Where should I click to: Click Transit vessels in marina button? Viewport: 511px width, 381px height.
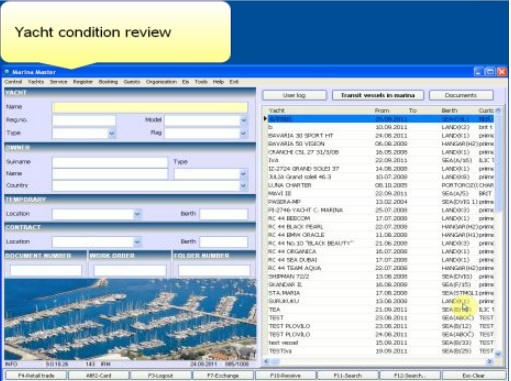click(378, 95)
